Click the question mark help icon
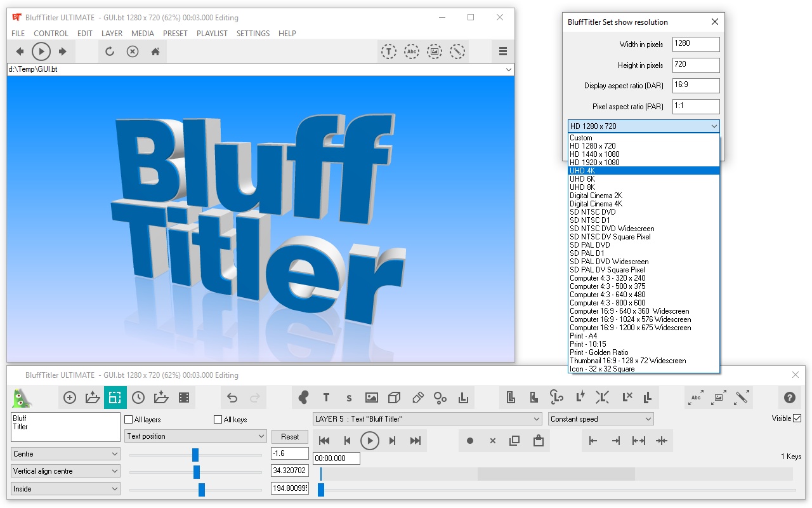Image resolution: width=812 pixels, height=508 pixels. (790, 398)
